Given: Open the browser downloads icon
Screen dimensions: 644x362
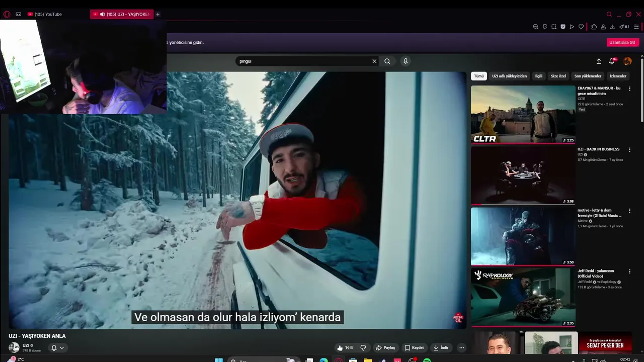Looking at the screenshot, I should click(612, 27).
